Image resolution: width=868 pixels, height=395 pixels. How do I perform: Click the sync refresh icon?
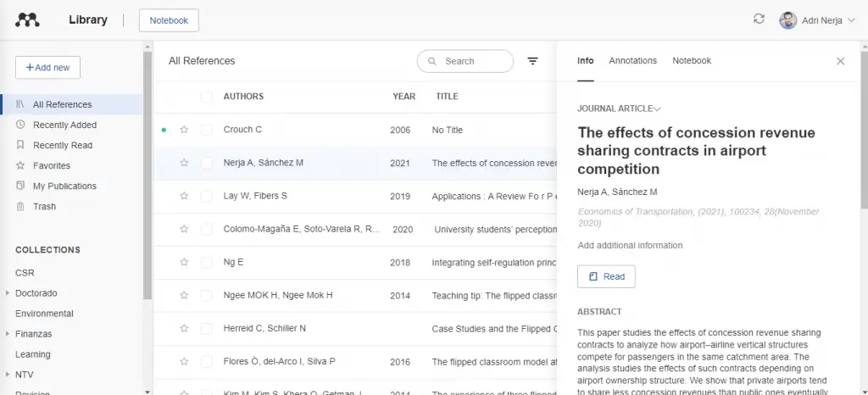click(759, 19)
